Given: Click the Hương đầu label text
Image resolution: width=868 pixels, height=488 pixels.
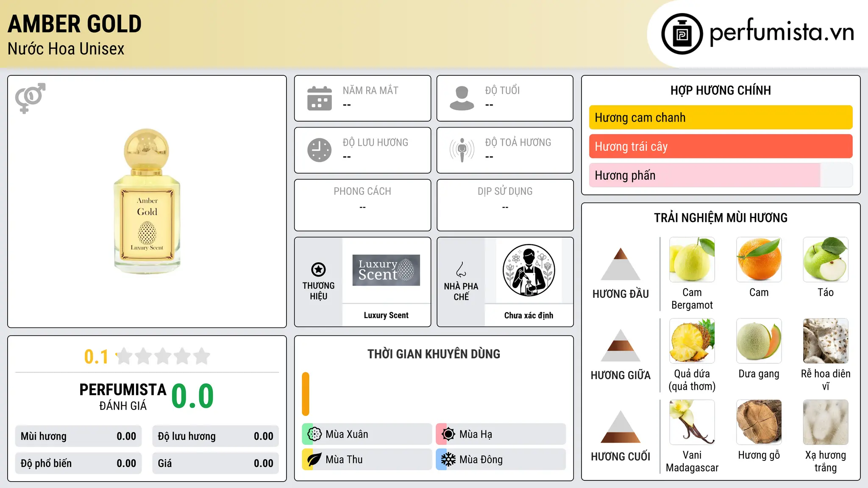Looking at the screenshot, I should point(620,294).
